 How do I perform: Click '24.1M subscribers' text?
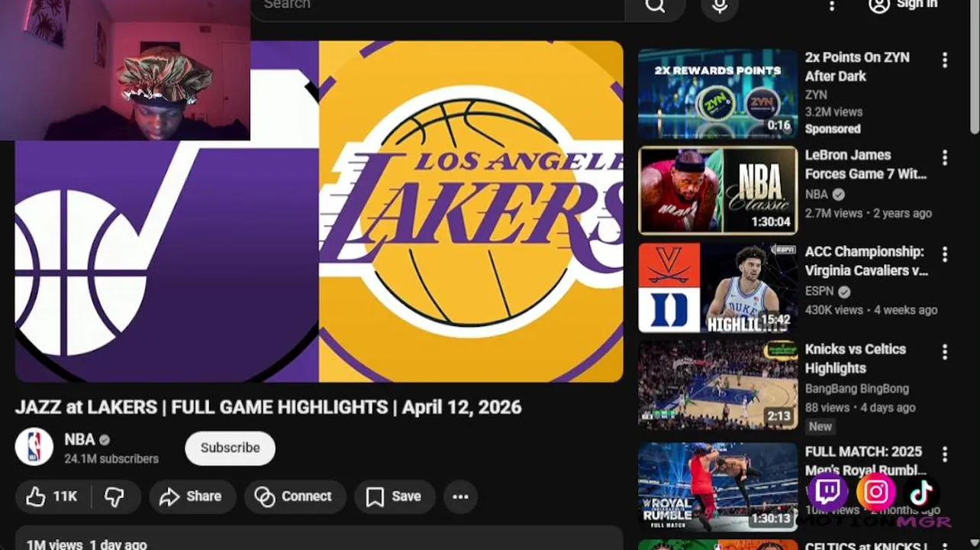(x=111, y=459)
